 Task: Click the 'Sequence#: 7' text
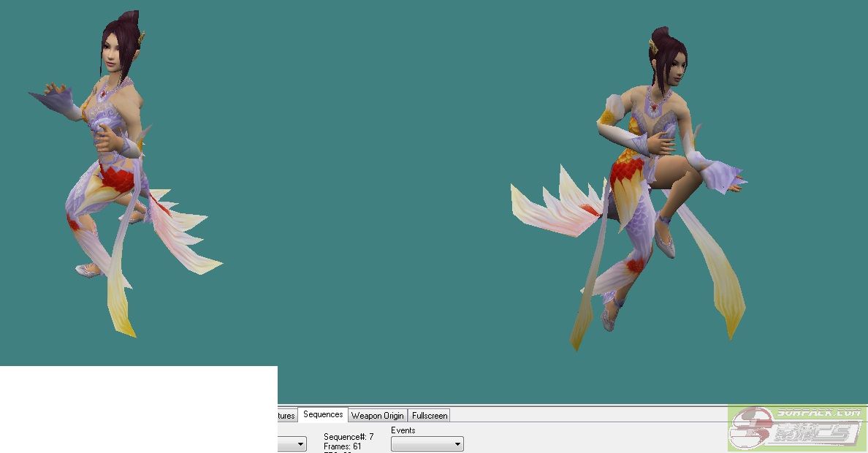(349, 436)
